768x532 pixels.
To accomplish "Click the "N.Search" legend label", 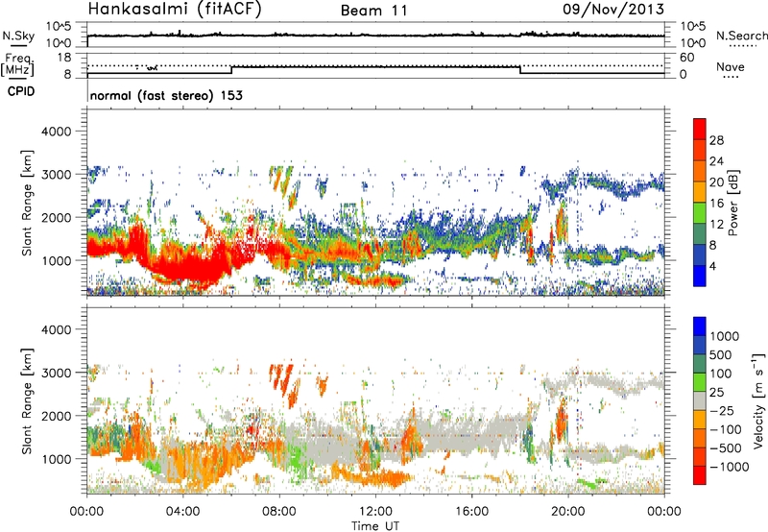I will click(x=742, y=36).
